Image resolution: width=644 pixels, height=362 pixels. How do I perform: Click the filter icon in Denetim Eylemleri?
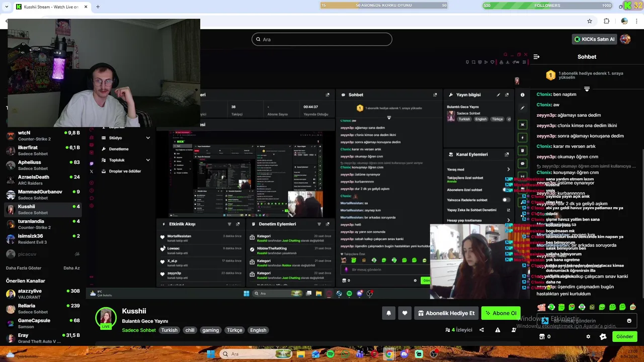pyautogui.click(x=319, y=224)
